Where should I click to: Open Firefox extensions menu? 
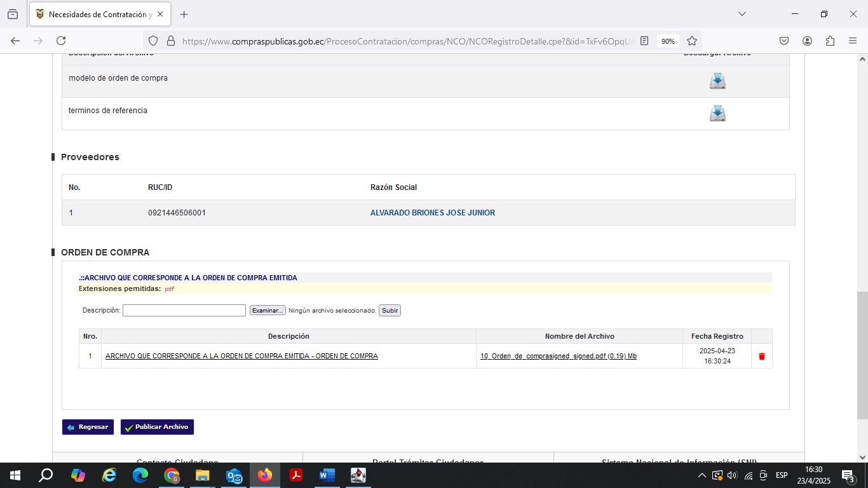830,41
